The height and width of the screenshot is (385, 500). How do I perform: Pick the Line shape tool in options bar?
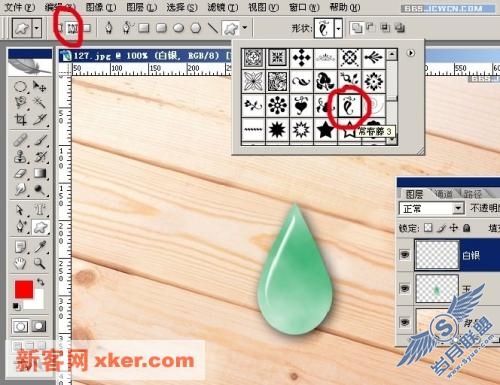(x=212, y=28)
